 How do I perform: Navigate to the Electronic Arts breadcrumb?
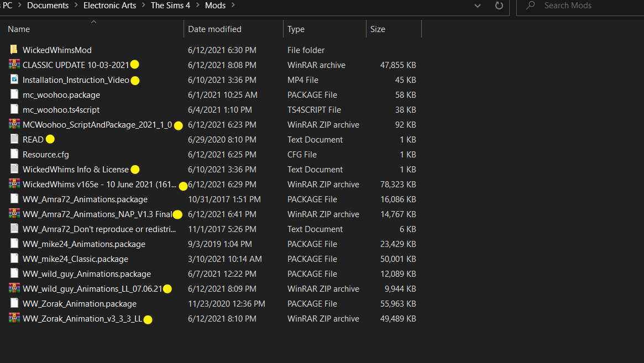click(x=109, y=6)
